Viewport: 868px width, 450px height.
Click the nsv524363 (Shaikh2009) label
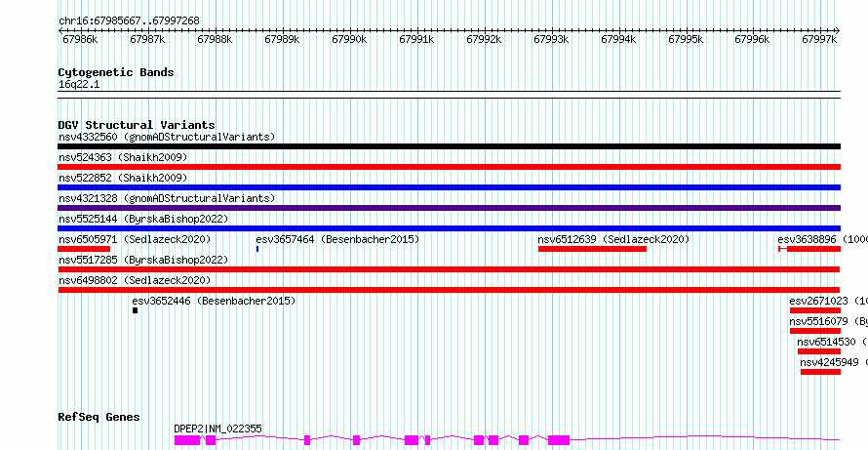coord(123,157)
